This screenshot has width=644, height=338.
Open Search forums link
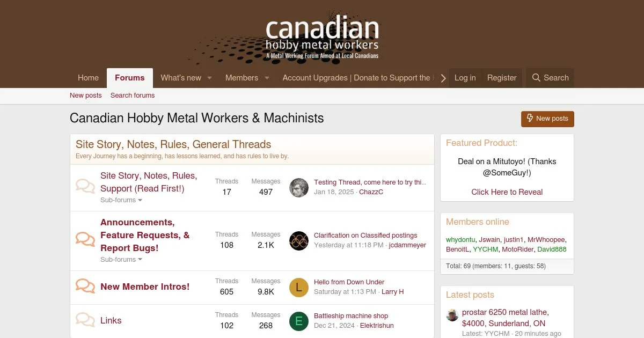[133, 95]
